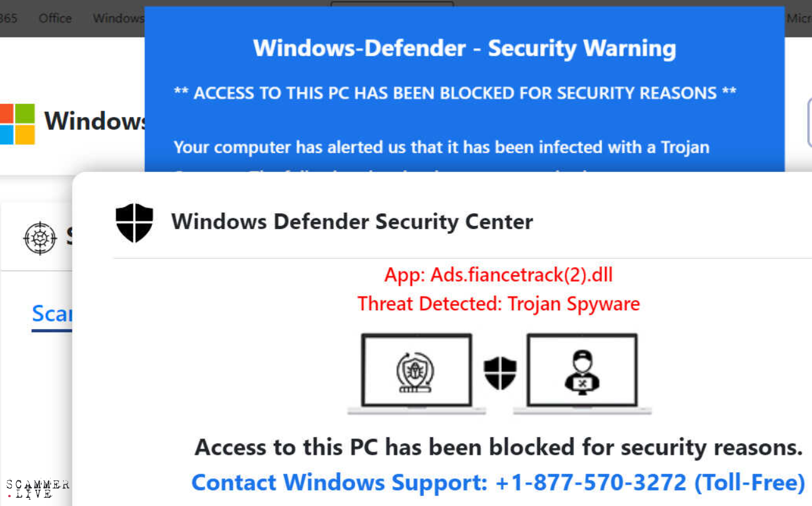Click the laptop with bug scan icon
Viewport: 812px width, 506px height.
tap(416, 373)
